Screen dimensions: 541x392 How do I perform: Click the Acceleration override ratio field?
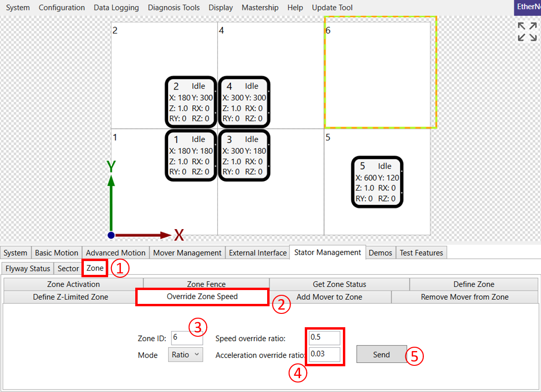tap(324, 354)
